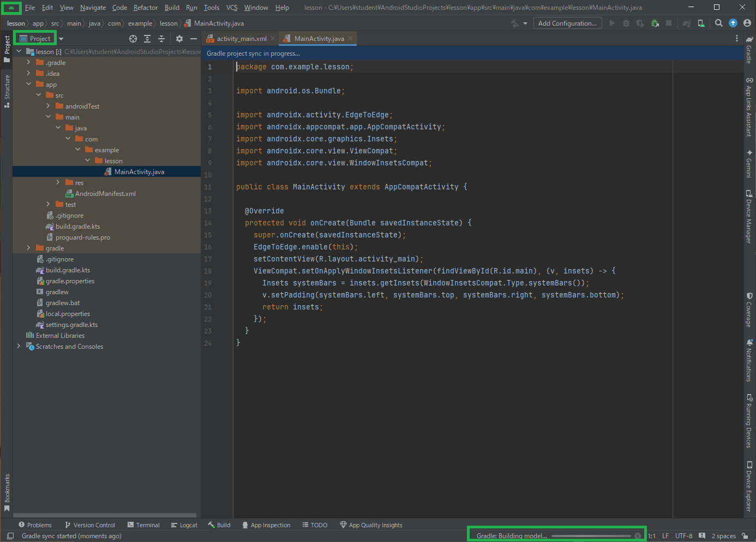Click Expand All in Project panel
Image resolution: width=756 pixels, height=542 pixels.
click(x=147, y=39)
